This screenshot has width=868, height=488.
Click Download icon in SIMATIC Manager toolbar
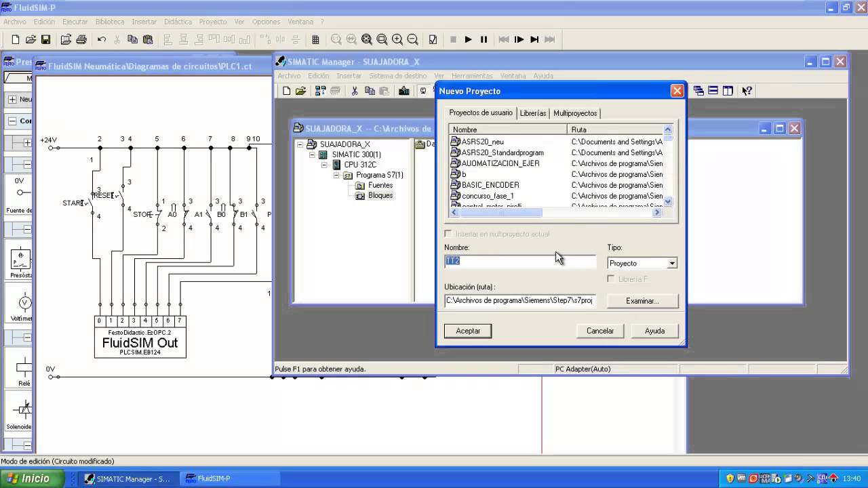pyautogui.click(x=404, y=91)
